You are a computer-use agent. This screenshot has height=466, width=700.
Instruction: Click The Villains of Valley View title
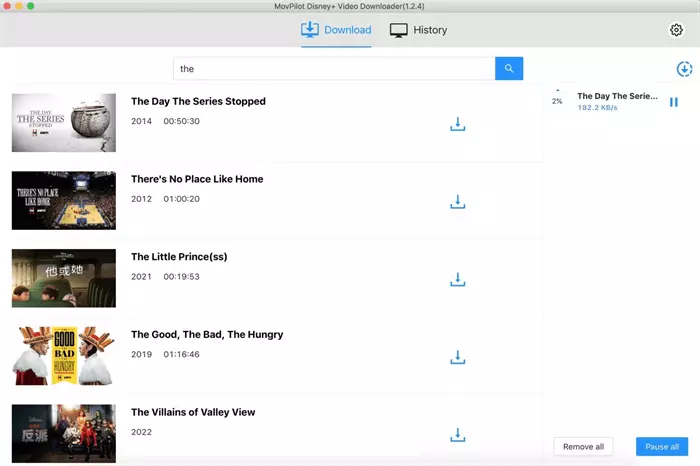[x=193, y=412]
